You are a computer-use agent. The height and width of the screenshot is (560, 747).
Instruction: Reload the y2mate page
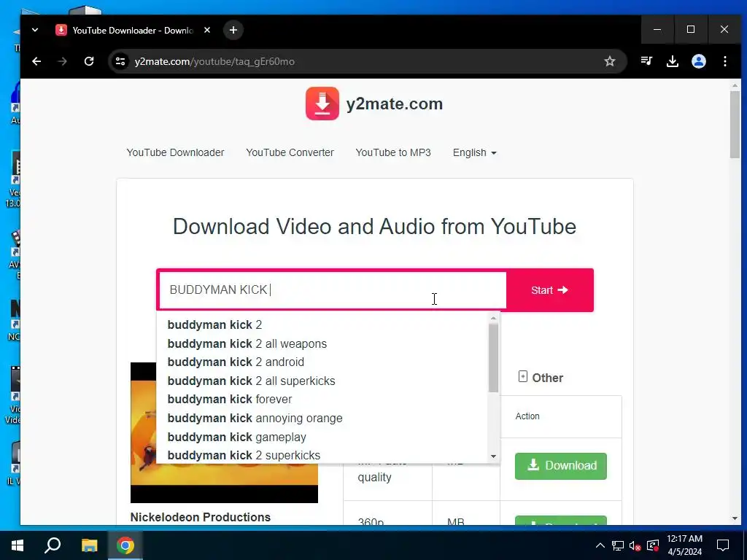(89, 61)
